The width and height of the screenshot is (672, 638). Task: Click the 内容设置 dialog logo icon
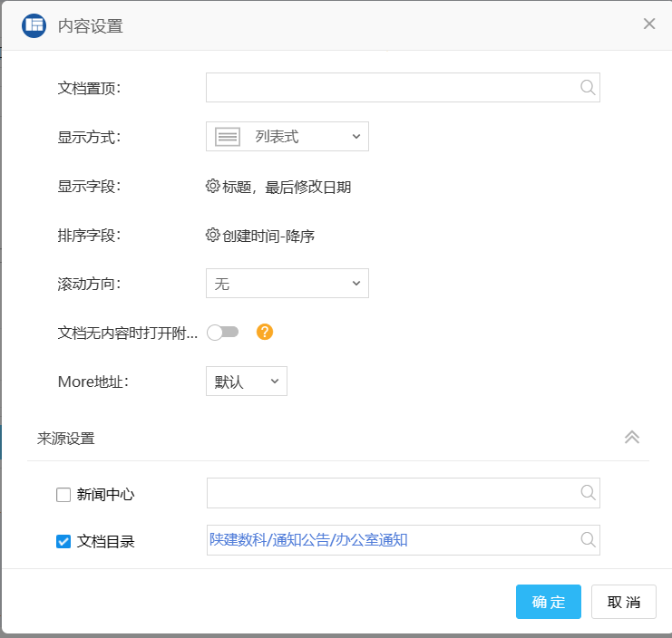click(x=34, y=25)
